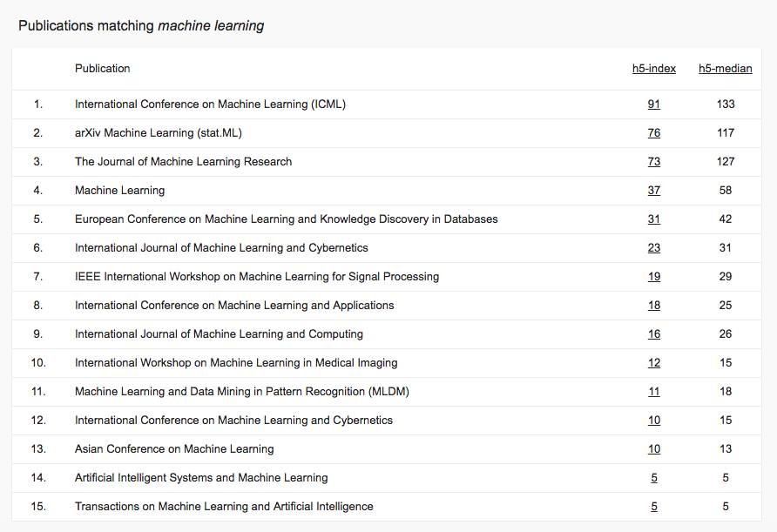Click h5-index 10 for Asian Conference on Machine Learning
Image resolution: width=777 pixels, height=532 pixels.
click(x=653, y=449)
